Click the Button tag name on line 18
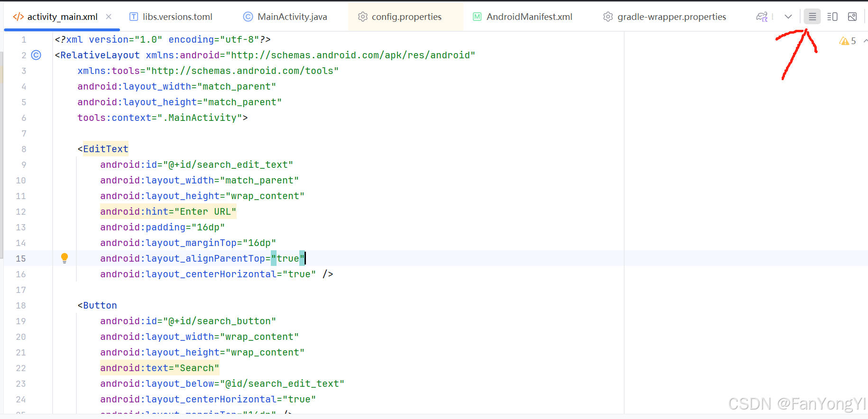This screenshot has width=868, height=419. 100,306
